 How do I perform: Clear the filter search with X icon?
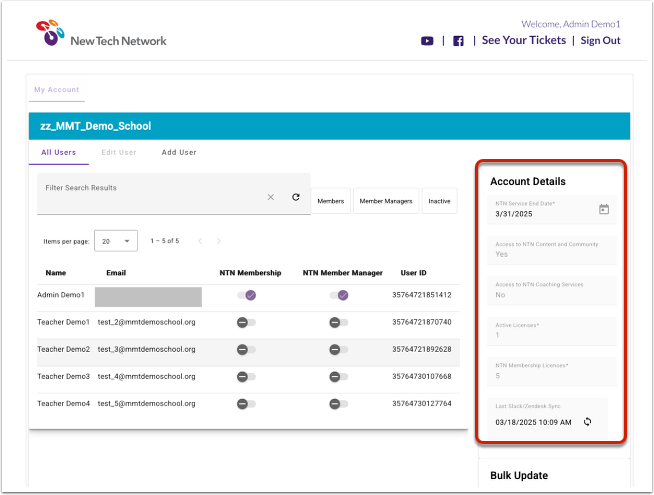pos(270,197)
